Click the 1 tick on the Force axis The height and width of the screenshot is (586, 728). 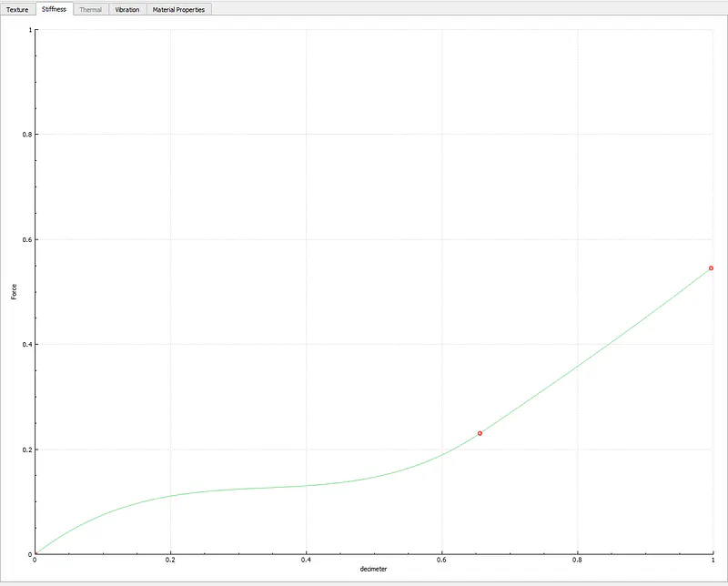(31, 30)
